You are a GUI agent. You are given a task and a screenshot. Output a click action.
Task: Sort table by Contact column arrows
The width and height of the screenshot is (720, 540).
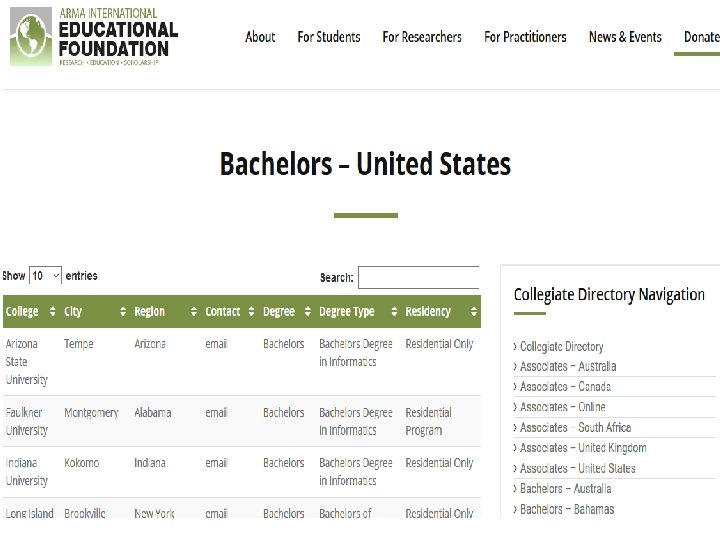coord(251,311)
